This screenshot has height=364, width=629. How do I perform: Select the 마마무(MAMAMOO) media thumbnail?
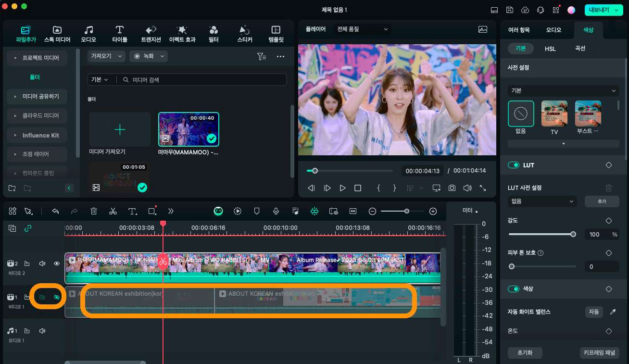189,129
